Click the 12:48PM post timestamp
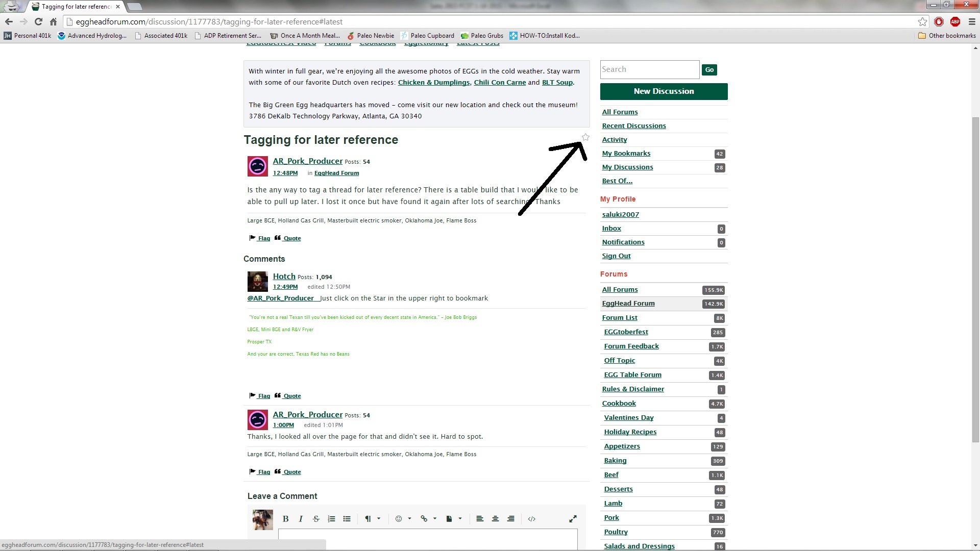 [285, 173]
